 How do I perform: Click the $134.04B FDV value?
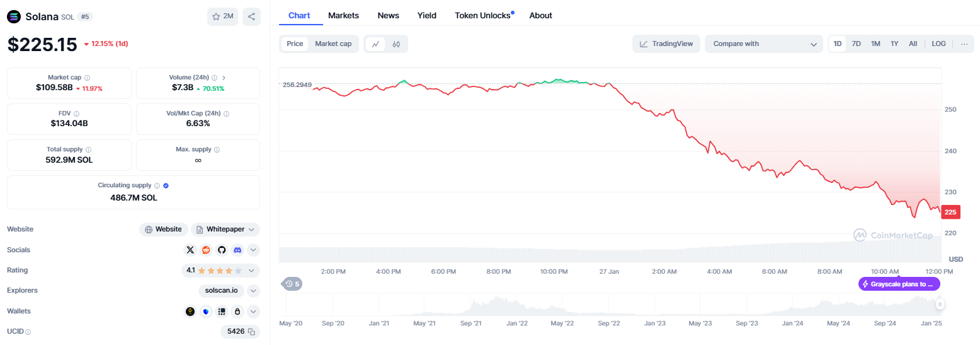[x=69, y=124]
